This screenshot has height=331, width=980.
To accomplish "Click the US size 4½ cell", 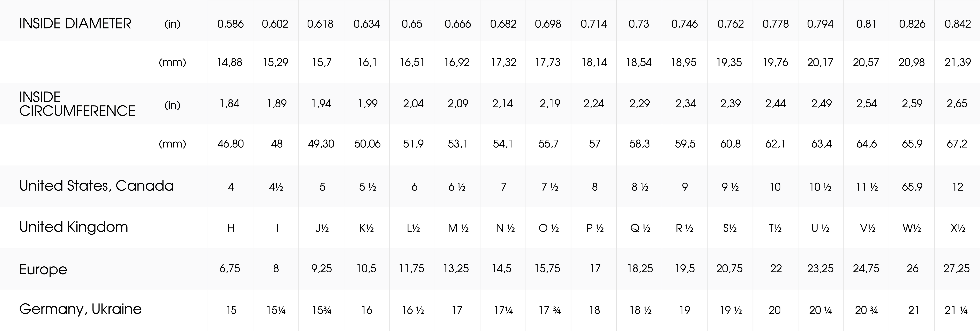I will pyautogui.click(x=276, y=187).
